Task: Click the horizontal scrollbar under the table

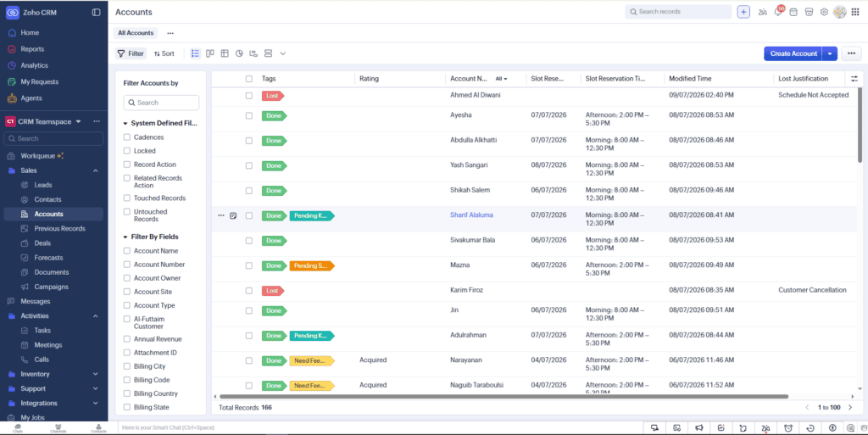Action: click(504, 396)
